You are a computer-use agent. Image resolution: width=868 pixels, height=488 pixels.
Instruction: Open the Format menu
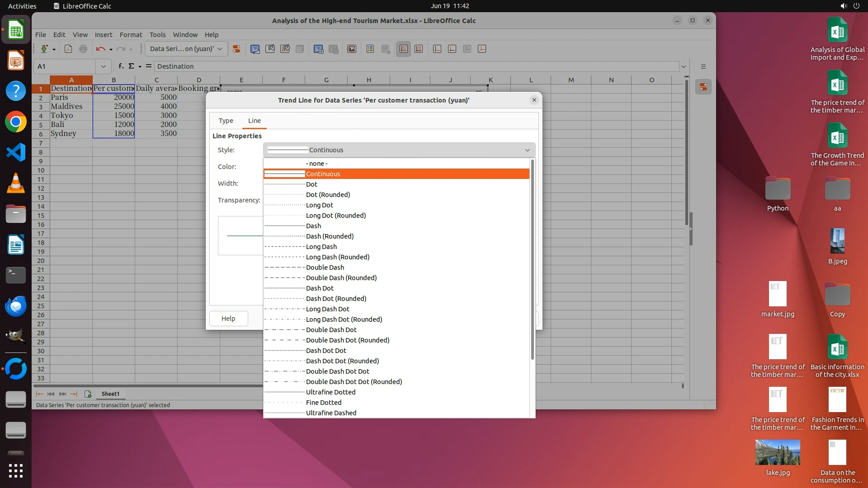pos(131,34)
